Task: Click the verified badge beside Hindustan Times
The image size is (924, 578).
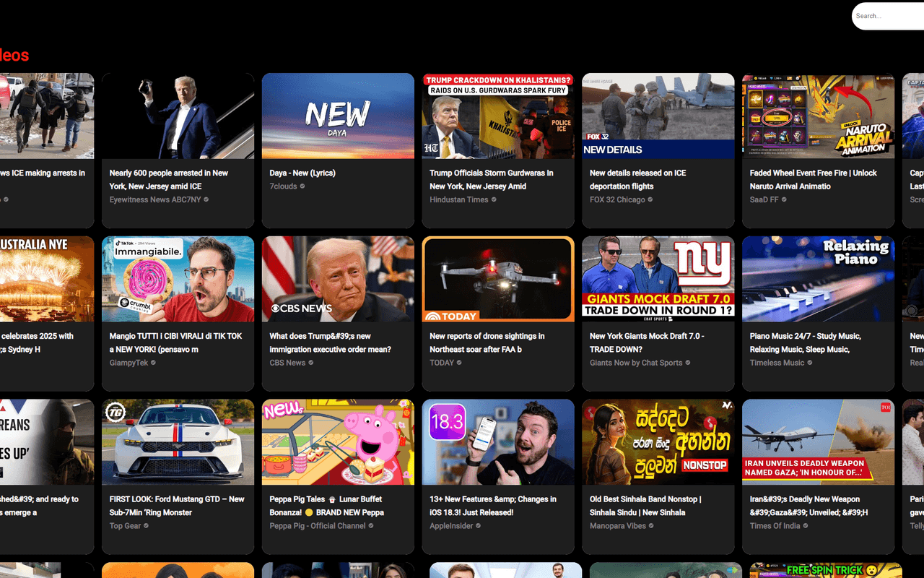Action: pos(493,199)
